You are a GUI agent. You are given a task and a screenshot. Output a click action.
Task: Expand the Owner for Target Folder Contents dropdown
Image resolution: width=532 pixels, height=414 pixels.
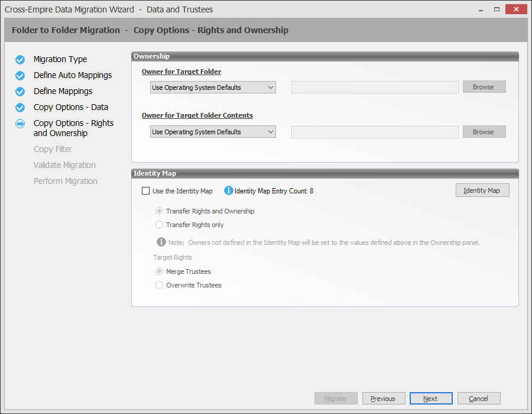pyautogui.click(x=213, y=132)
